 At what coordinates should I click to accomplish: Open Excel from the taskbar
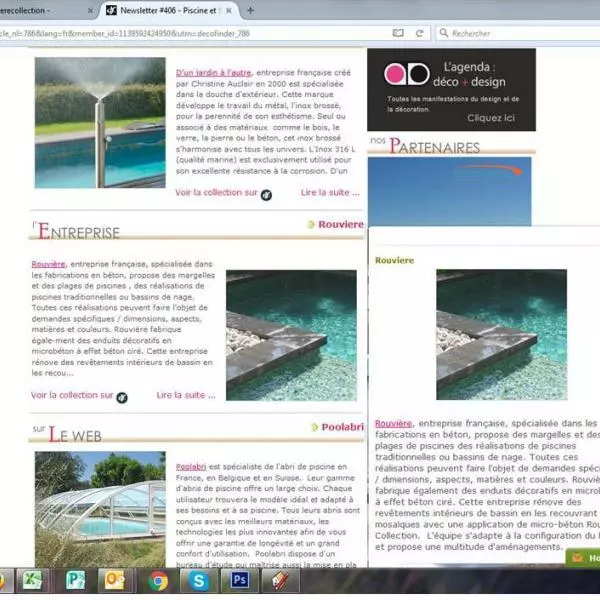coord(35,580)
